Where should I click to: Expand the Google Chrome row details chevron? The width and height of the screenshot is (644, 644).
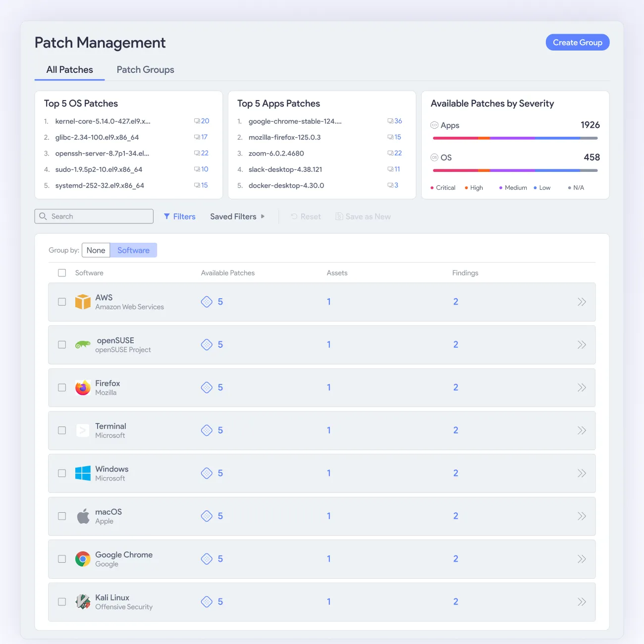(582, 559)
